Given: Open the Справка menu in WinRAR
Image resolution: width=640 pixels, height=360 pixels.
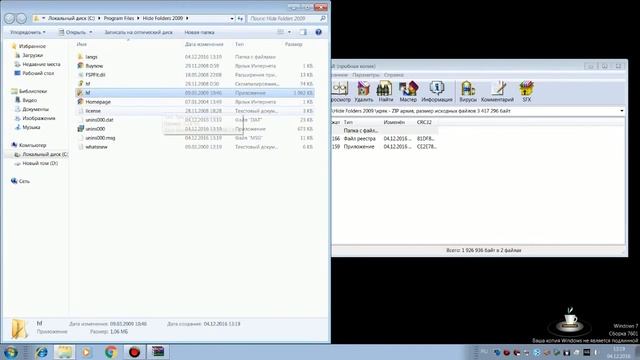Looking at the screenshot, I should pyautogui.click(x=393, y=75).
